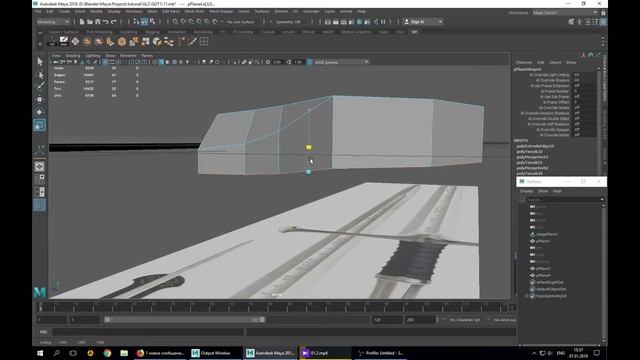The height and width of the screenshot is (360, 640).
Task: Open the taskbar notification center icon
Action: (597, 353)
